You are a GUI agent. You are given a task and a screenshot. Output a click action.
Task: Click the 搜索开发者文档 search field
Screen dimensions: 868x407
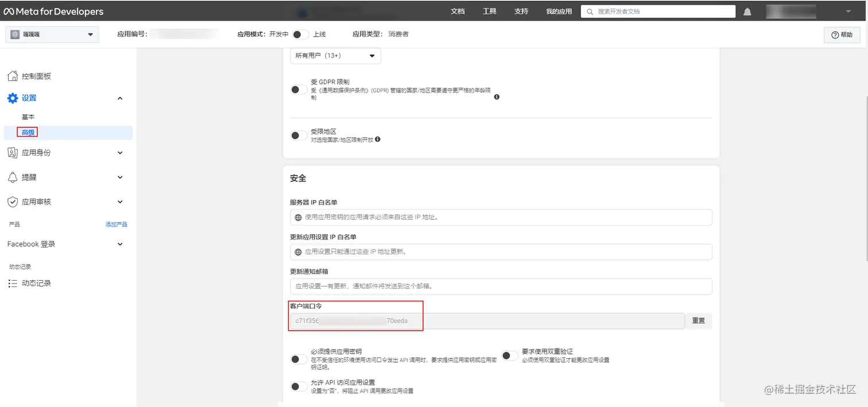tap(658, 11)
